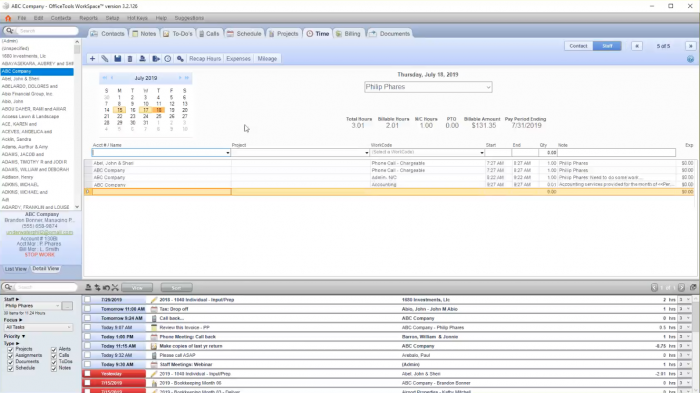The image size is (700, 393).
Task: Click the contact email address link
Action: coord(40,233)
